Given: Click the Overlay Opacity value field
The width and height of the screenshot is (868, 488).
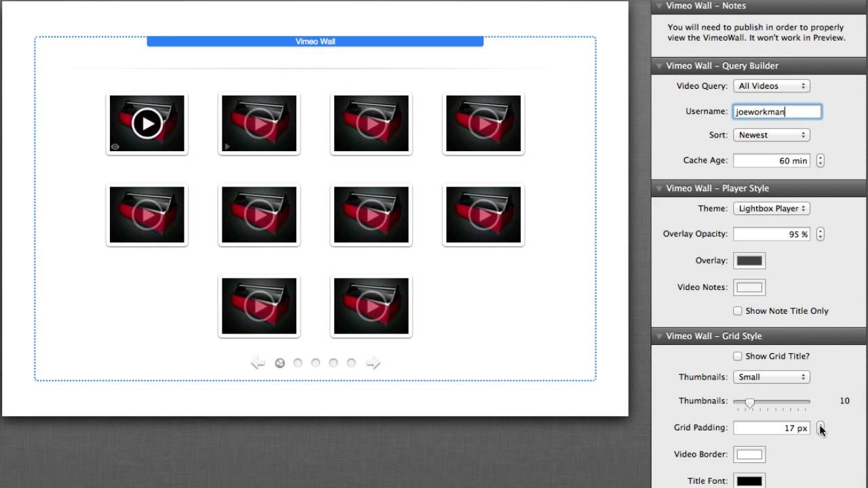Looking at the screenshot, I should pos(772,234).
